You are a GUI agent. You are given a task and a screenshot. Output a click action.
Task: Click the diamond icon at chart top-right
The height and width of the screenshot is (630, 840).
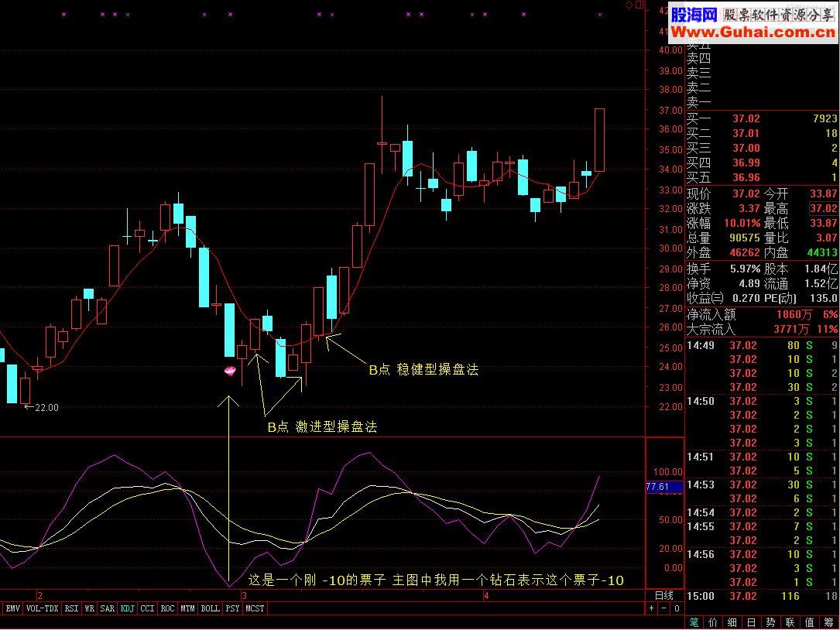629,5
